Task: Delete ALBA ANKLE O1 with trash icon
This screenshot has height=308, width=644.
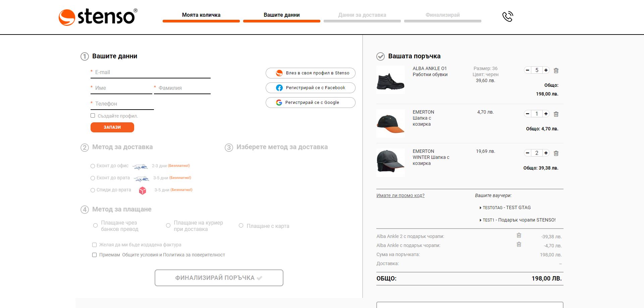Action: (556, 70)
